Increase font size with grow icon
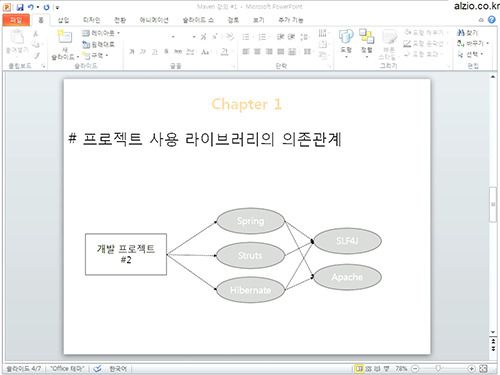Screen dimensions: 500x375 tap(203, 37)
